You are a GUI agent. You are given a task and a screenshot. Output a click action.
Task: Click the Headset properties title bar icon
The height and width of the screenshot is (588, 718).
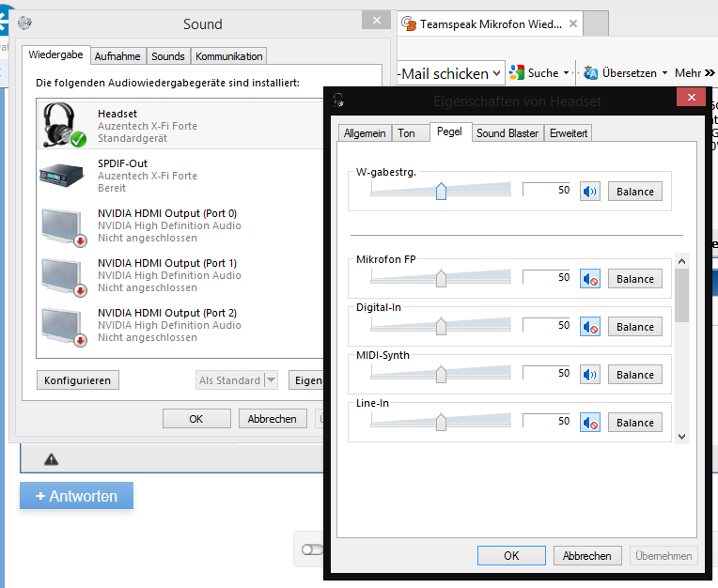coord(339,101)
